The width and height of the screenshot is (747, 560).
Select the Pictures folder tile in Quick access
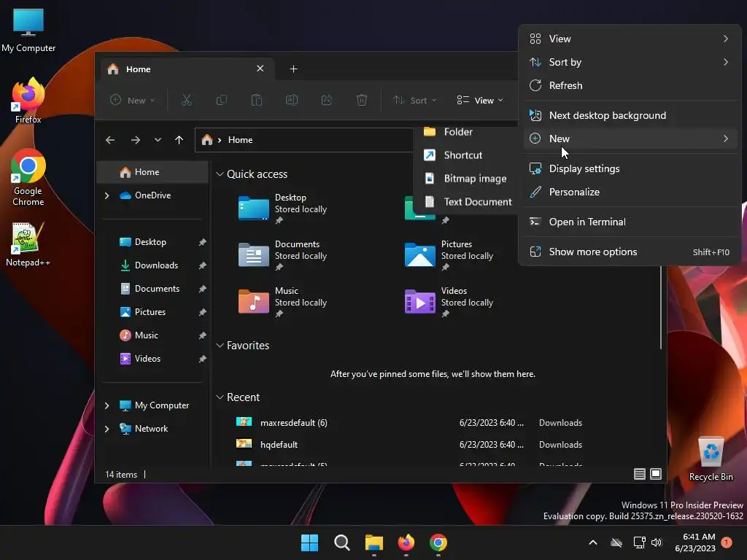tap(449, 255)
